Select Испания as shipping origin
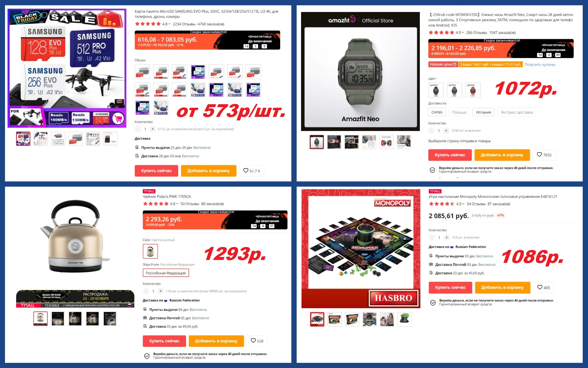The height and width of the screenshot is (368, 588). [483, 112]
